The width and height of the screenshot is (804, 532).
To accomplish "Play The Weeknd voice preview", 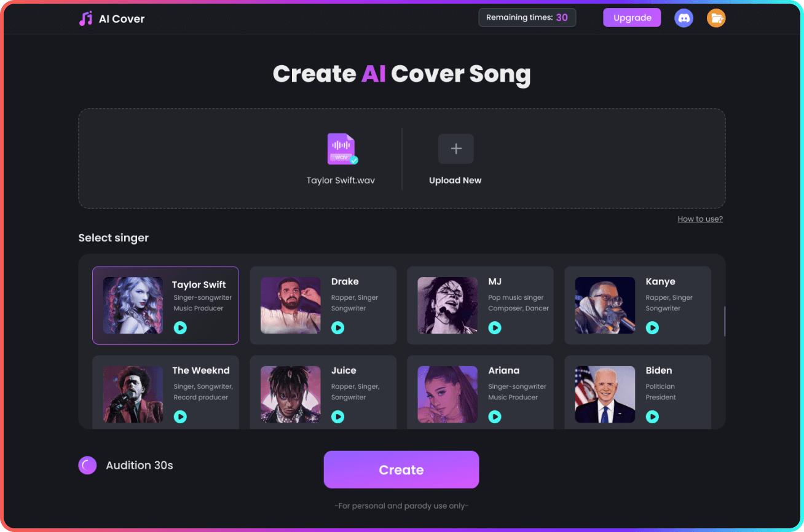I will pos(180,417).
